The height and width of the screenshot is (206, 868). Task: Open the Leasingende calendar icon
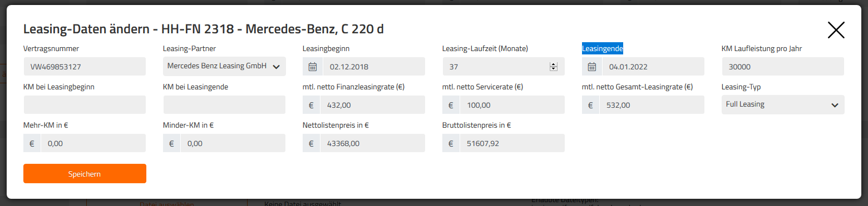[591, 67]
